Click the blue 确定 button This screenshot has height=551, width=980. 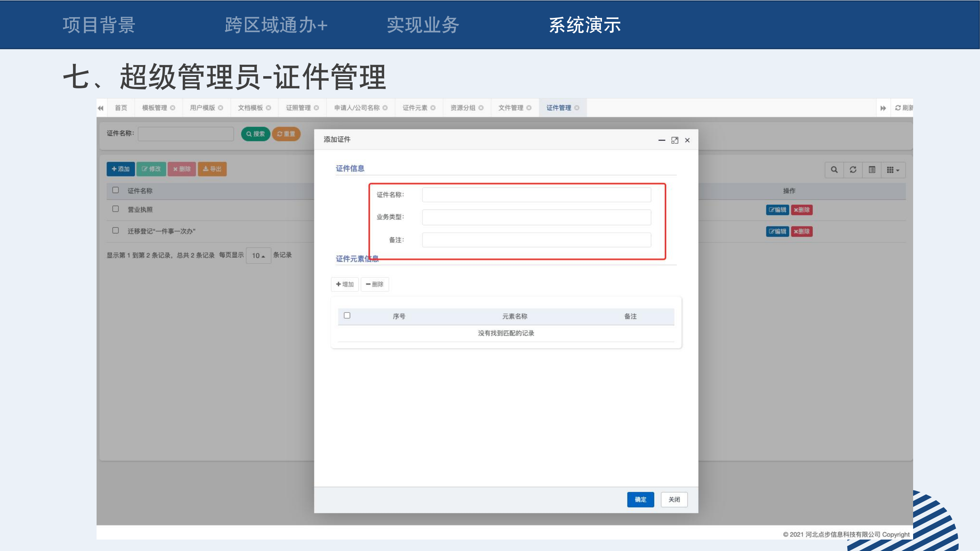click(640, 499)
